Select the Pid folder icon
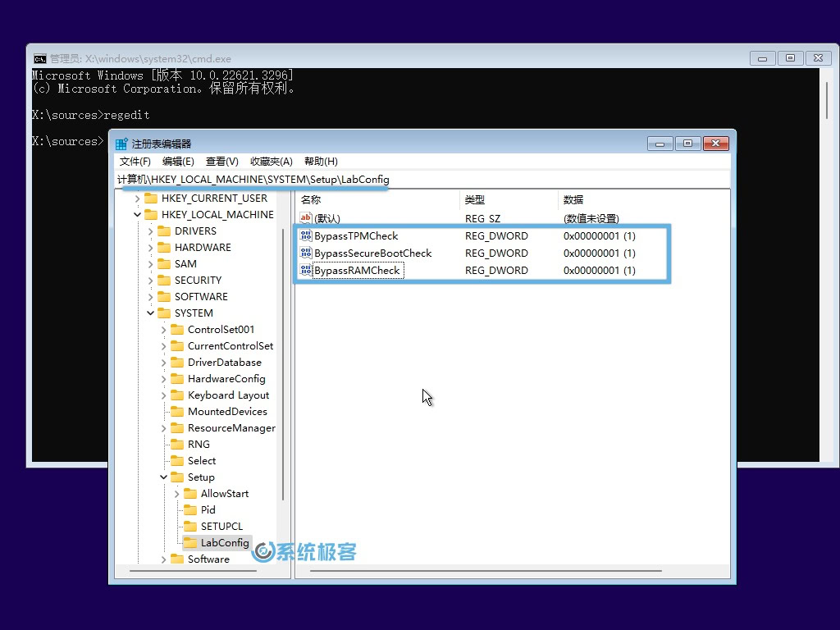 click(x=189, y=509)
